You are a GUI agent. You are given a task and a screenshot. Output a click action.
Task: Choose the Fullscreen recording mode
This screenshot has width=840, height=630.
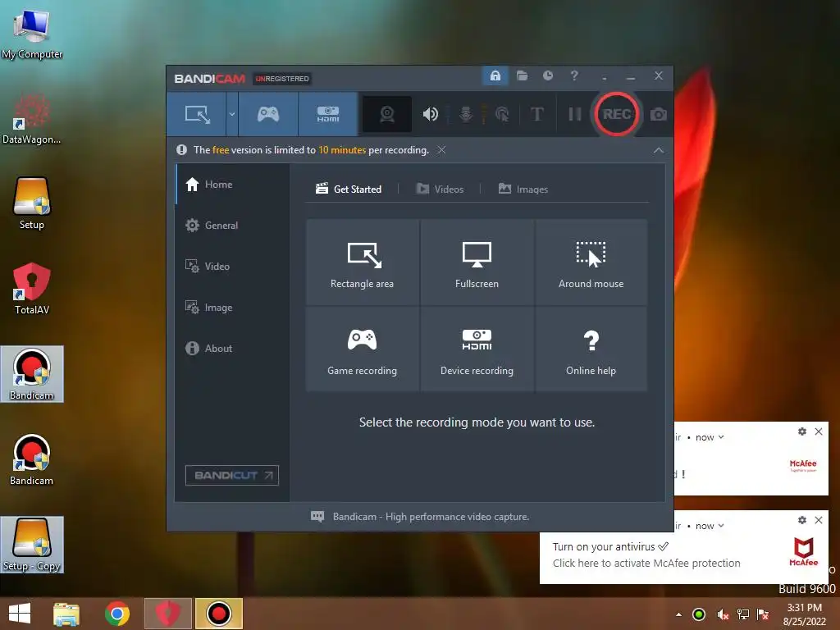[477, 262]
